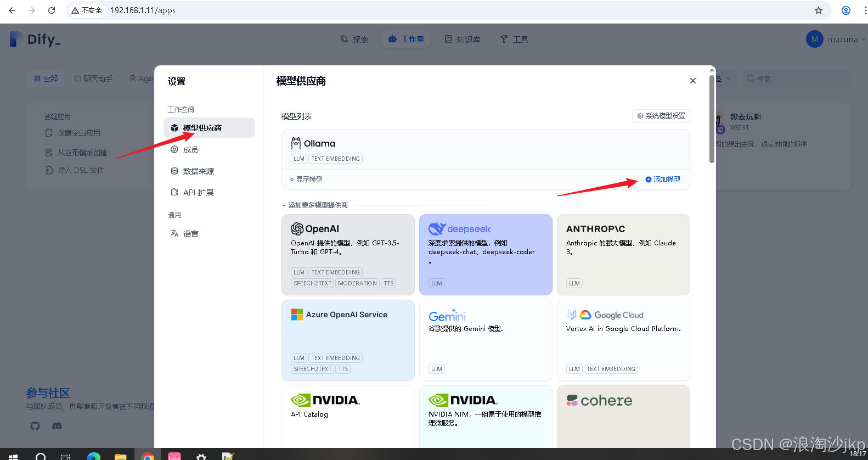Bookmark page with the star icon

(x=819, y=10)
